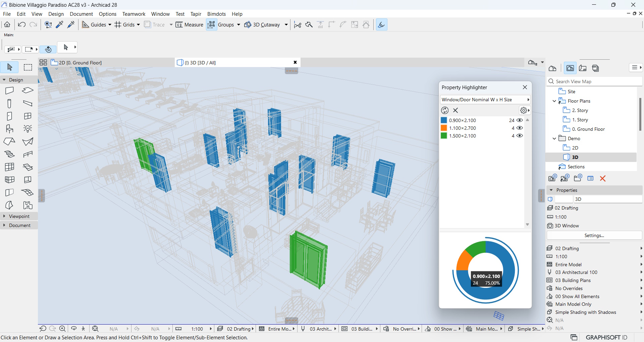Open the Teamwork menu
The image size is (644, 342).
[x=133, y=14]
